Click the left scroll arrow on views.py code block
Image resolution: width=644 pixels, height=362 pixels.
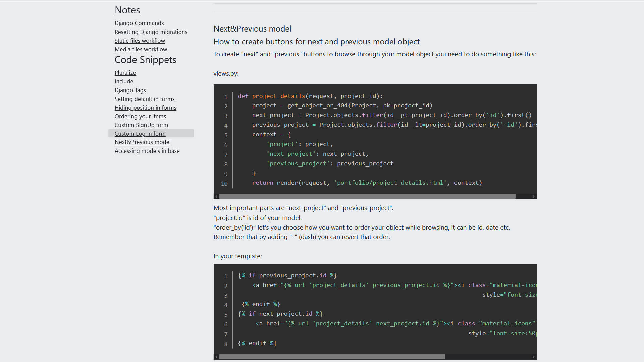tap(216, 196)
